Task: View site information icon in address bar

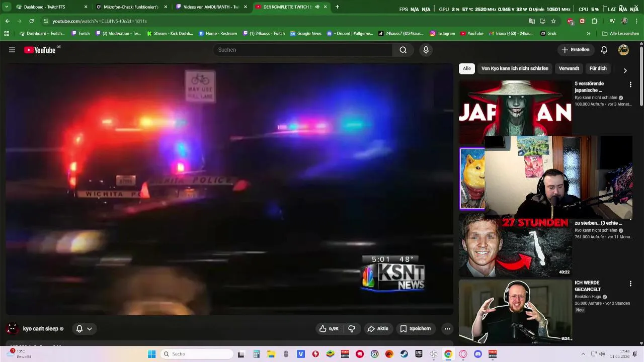Action: 46,21
